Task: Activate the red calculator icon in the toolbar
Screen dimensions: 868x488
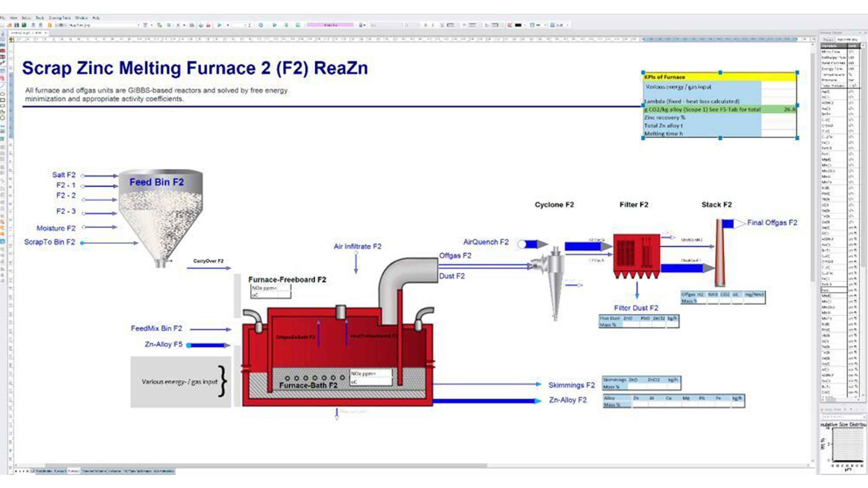Action: point(208,24)
